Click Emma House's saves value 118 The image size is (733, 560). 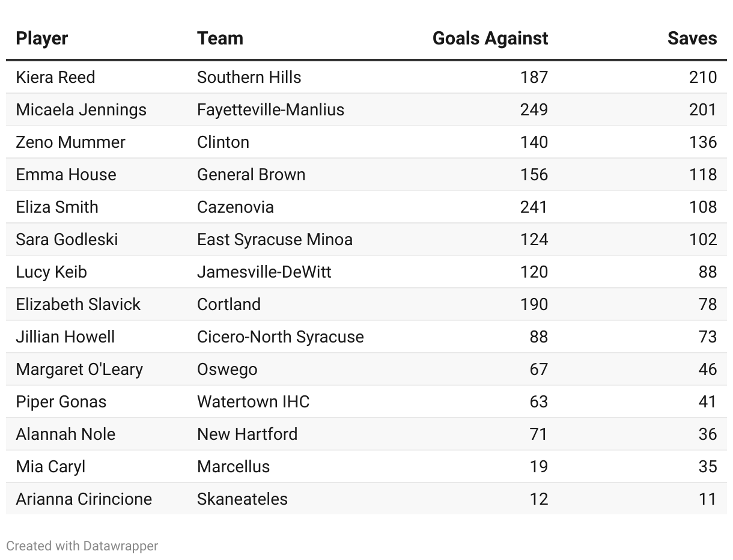(x=702, y=175)
